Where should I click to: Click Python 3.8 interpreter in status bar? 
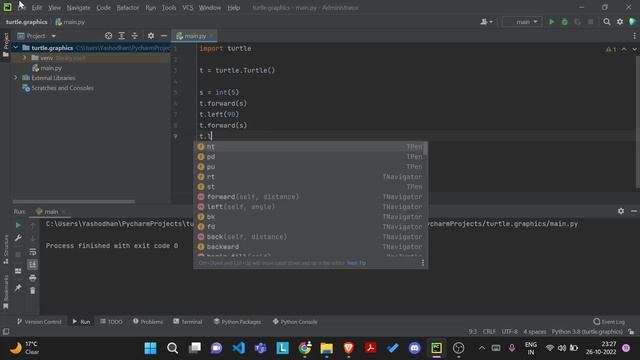587,332
